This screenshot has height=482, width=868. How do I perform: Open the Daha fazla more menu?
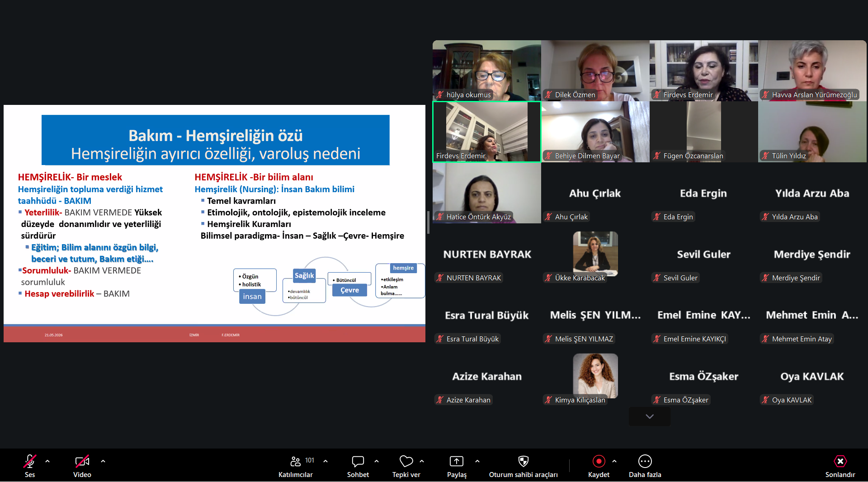645,466
